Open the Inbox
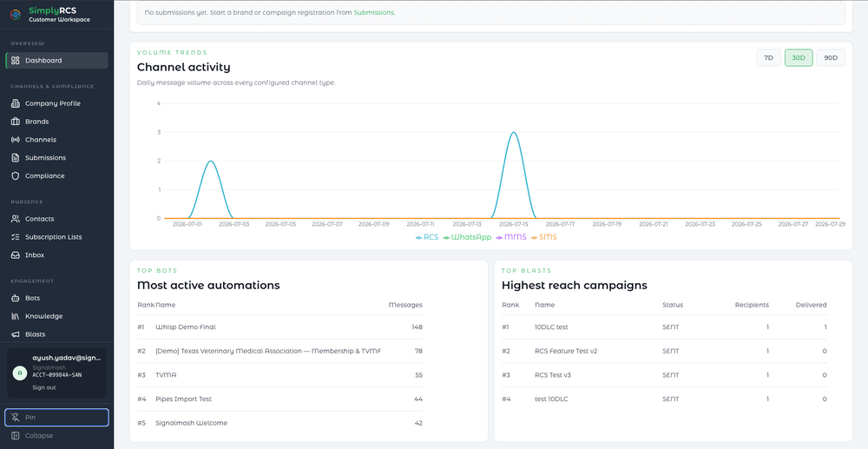This screenshot has width=868, height=449. click(56, 255)
